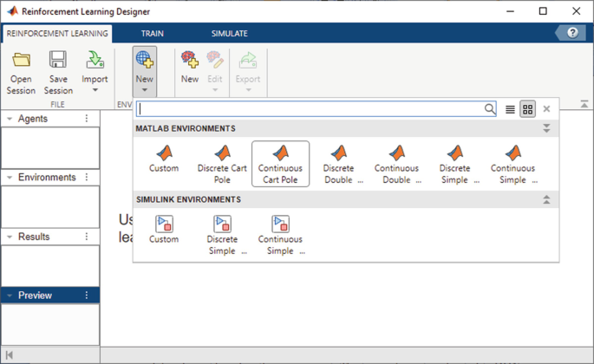594x364 pixels.
Task: Open the help question mark button
Action: point(571,33)
